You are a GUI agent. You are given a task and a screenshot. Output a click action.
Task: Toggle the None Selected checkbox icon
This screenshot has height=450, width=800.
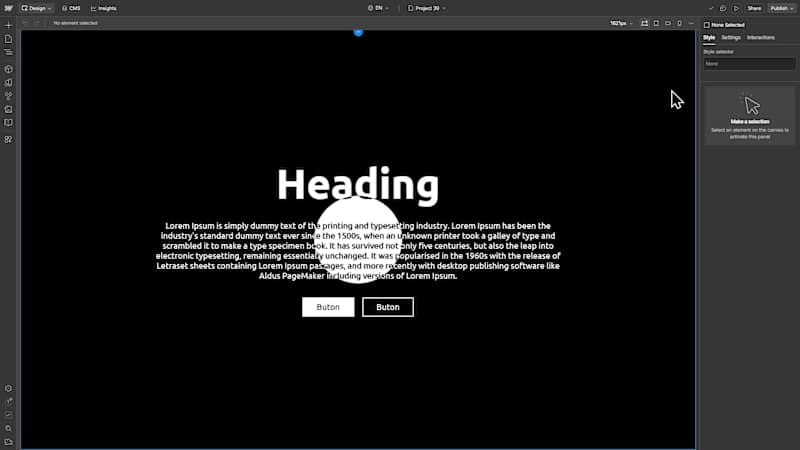point(707,25)
